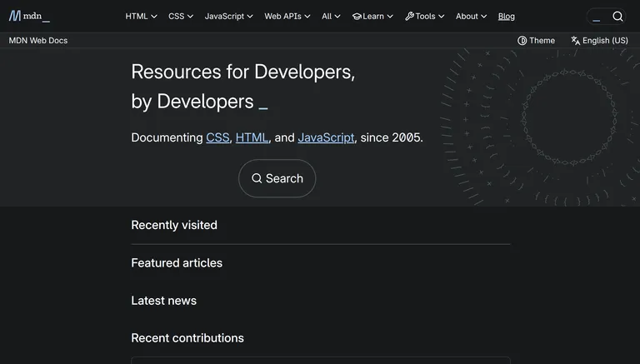This screenshot has width=640, height=364.
Task: Click the Tools wrench icon
Action: 409,17
